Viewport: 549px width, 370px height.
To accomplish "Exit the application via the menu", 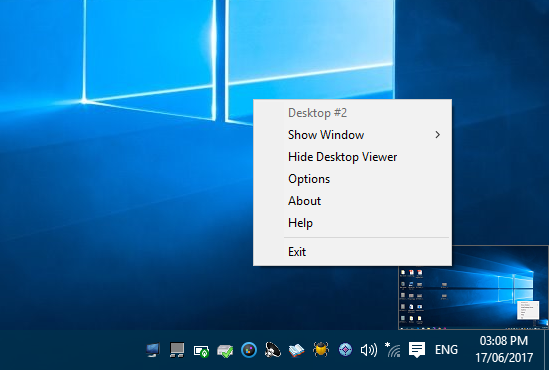I will coord(352,252).
